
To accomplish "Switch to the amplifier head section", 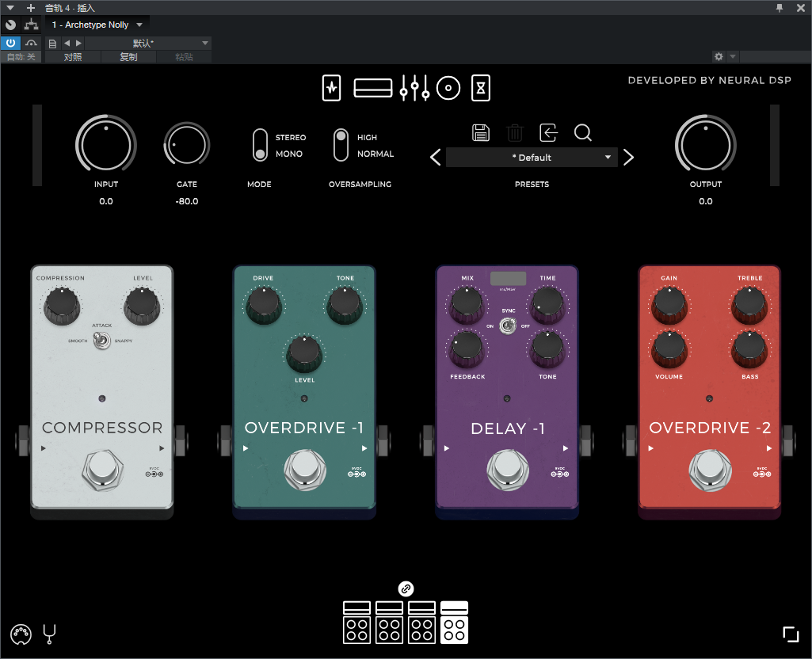I will pos(373,88).
